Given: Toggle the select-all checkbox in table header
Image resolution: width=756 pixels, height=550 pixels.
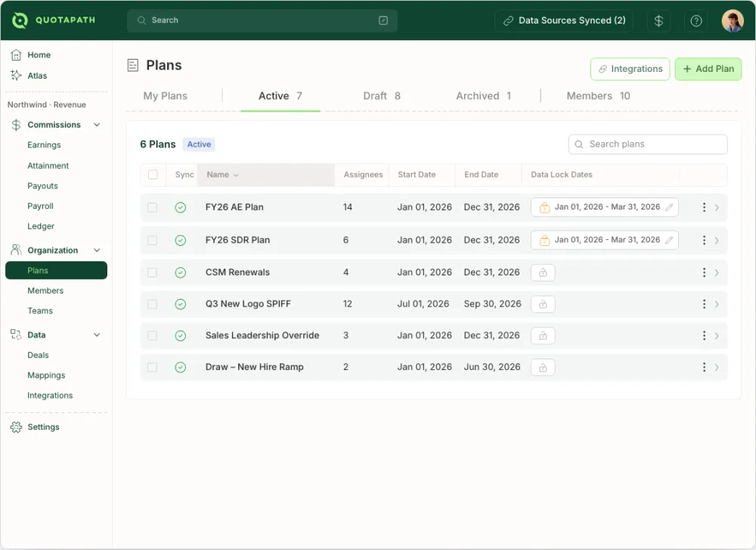Looking at the screenshot, I should coord(153,175).
